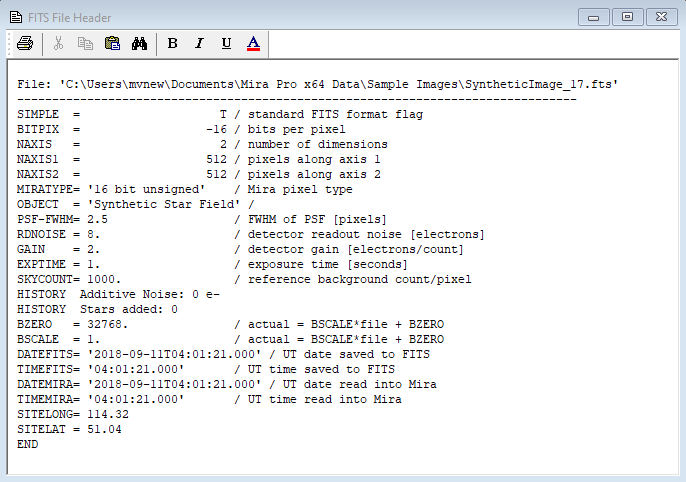686x482 pixels.
Task: Open the font color picker
Action: pyautogui.click(x=253, y=43)
